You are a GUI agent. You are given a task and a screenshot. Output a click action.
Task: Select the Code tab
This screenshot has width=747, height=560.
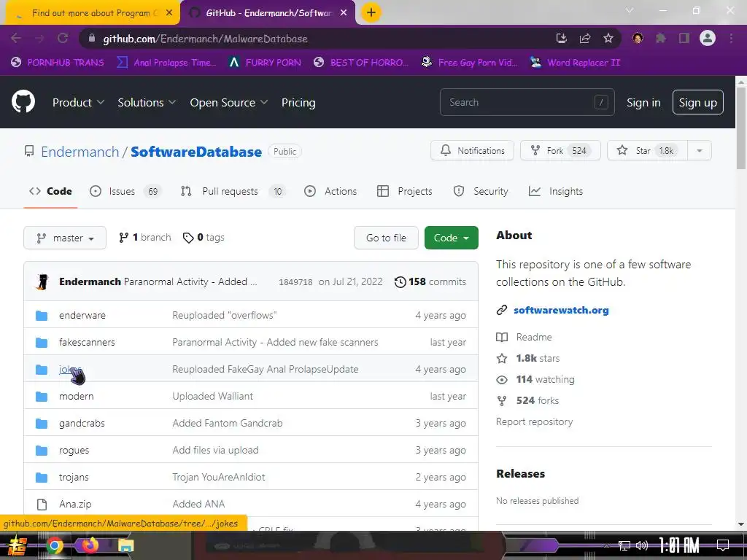click(50, 191)
